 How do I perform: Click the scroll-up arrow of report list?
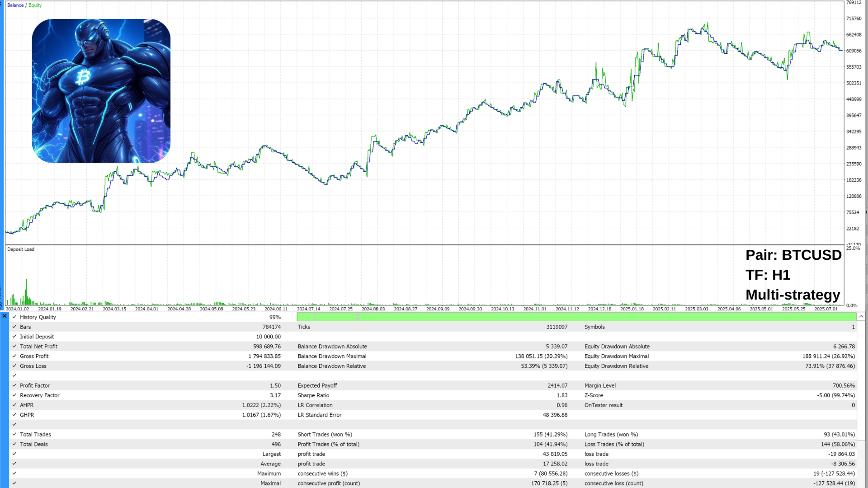tap(861, 317)
